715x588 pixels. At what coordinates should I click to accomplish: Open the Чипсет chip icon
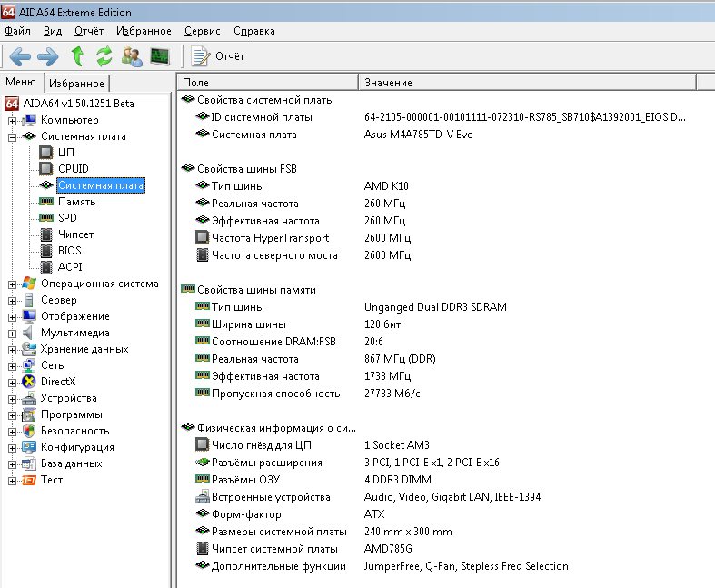(x=46, y=234)
